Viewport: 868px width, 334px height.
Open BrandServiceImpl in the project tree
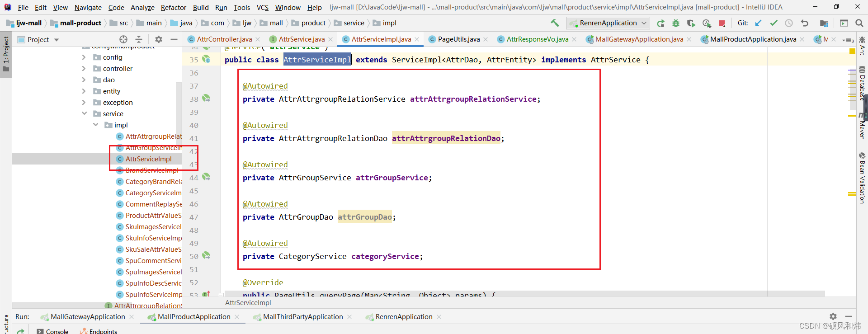(152, 170)
